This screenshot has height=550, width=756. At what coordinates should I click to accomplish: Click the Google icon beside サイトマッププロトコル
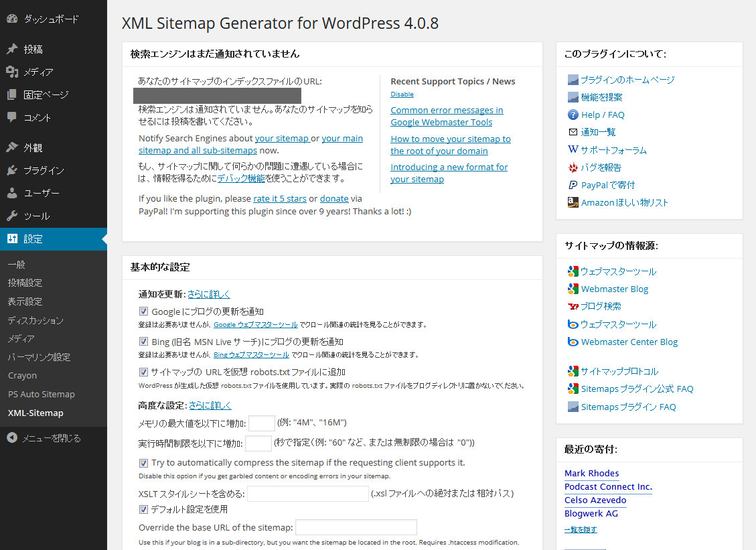point(573,371)
